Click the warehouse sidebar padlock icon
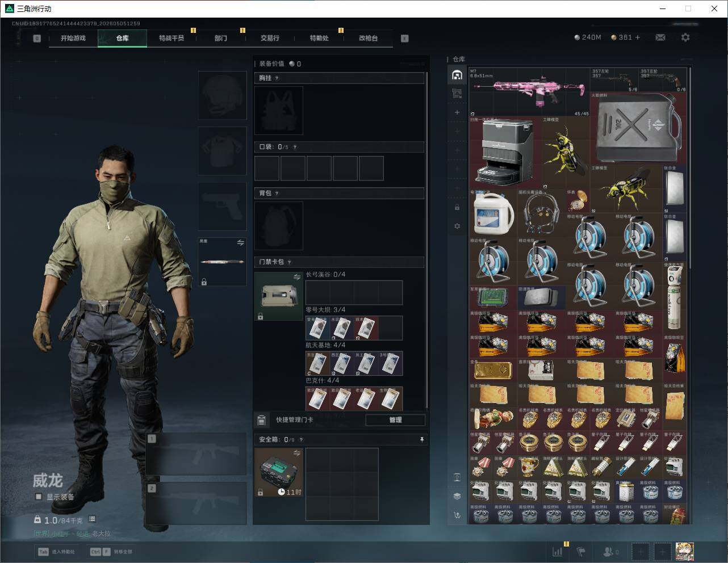The height and width of the screenshot is (563, 728). pyautogui.click(x=457, y=207)
